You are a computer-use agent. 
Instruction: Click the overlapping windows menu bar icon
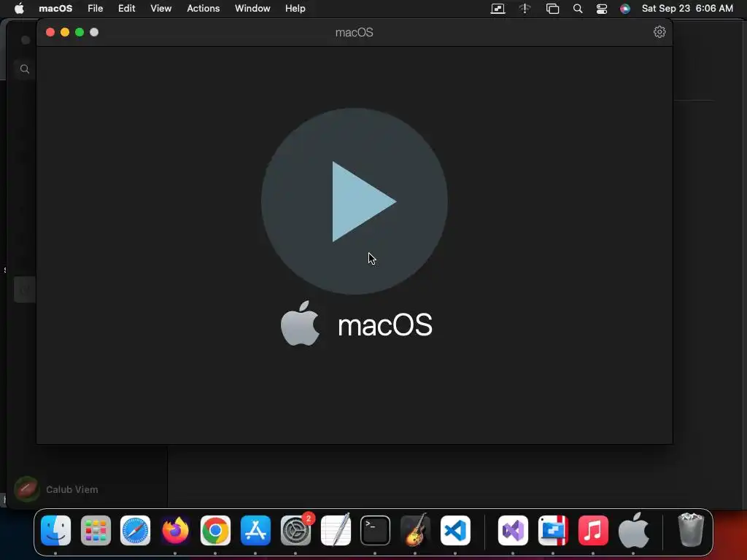(553, 9)
